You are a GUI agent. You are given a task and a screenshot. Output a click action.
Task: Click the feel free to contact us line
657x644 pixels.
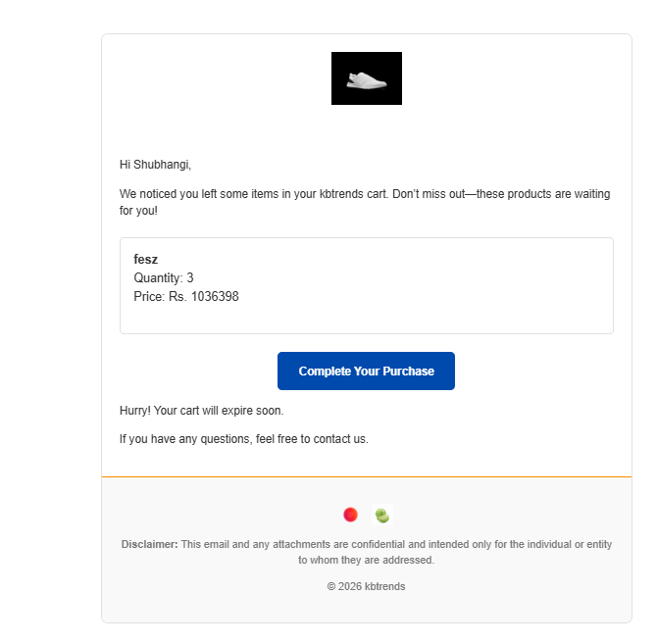[x=244, y=439]
